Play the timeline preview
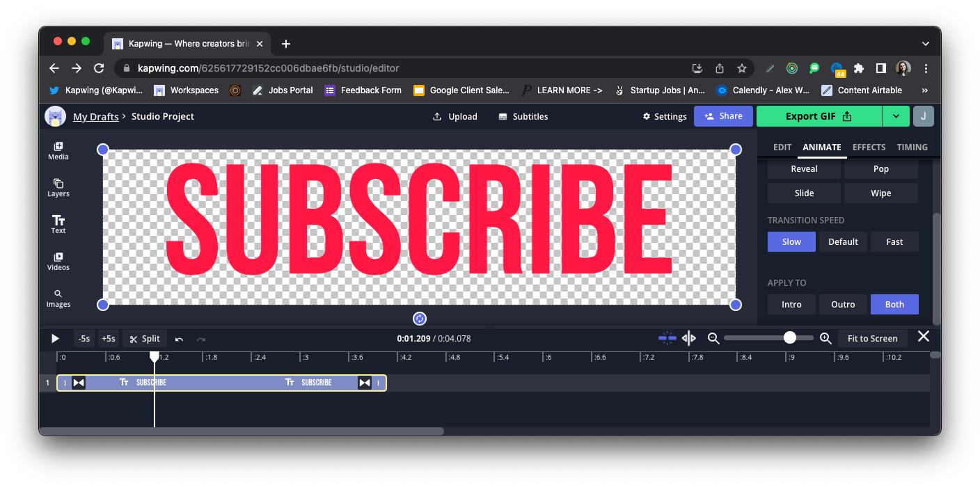 [55, 339]
